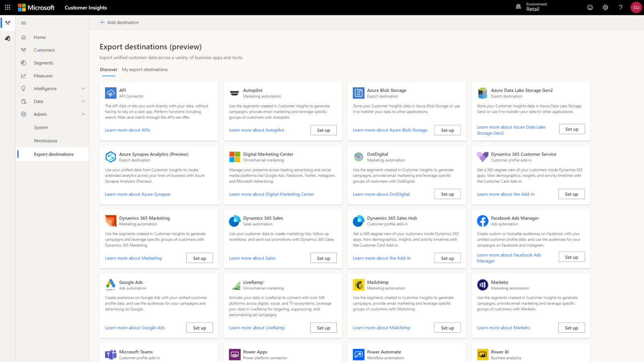Image resolution: width=644 pixels, height=362 pixels.
Task: Set up the LiveRamp destination
Action: (324, 328)
